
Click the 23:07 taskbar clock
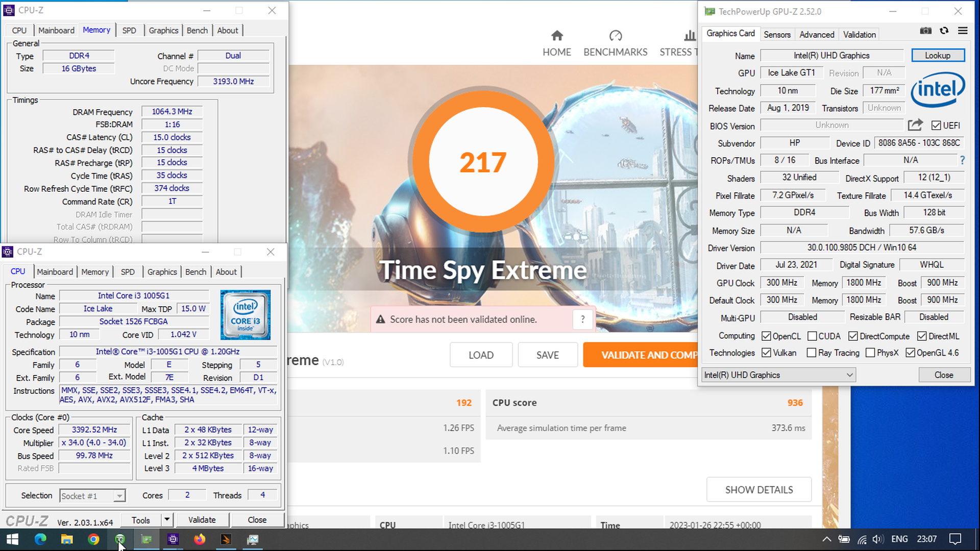pyautogui.click(x=926, y=539)
